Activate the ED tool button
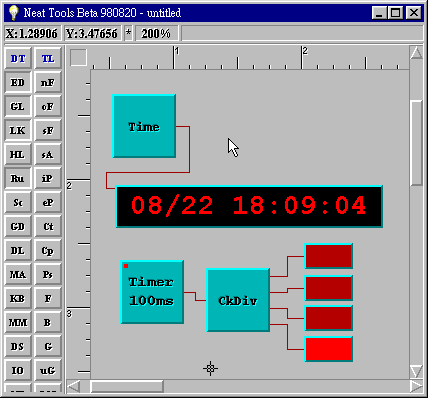 (18, 82)
